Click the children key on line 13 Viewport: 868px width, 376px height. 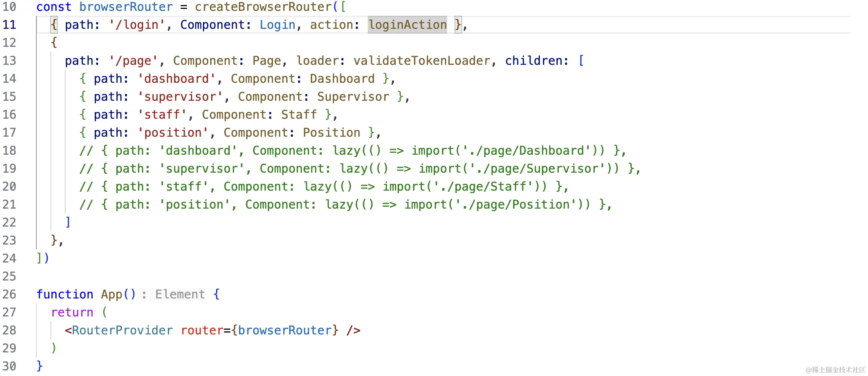pyautogui.click(x=533, y=61)
